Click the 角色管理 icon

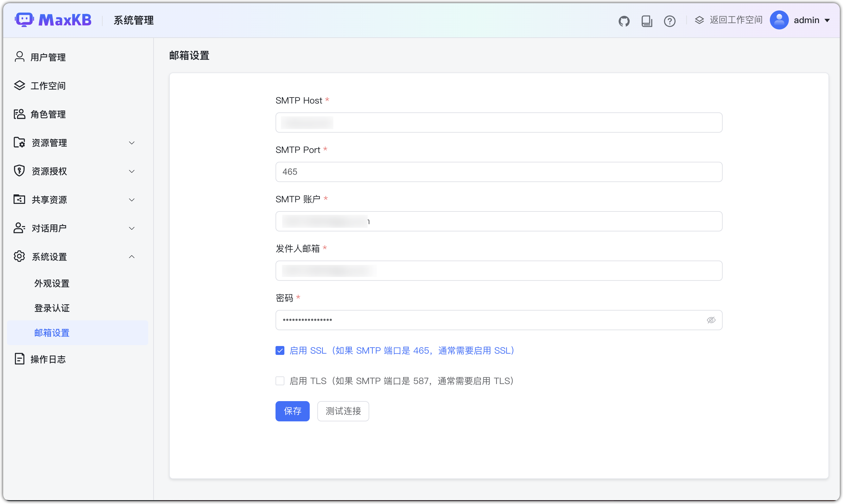pos(19,114)
